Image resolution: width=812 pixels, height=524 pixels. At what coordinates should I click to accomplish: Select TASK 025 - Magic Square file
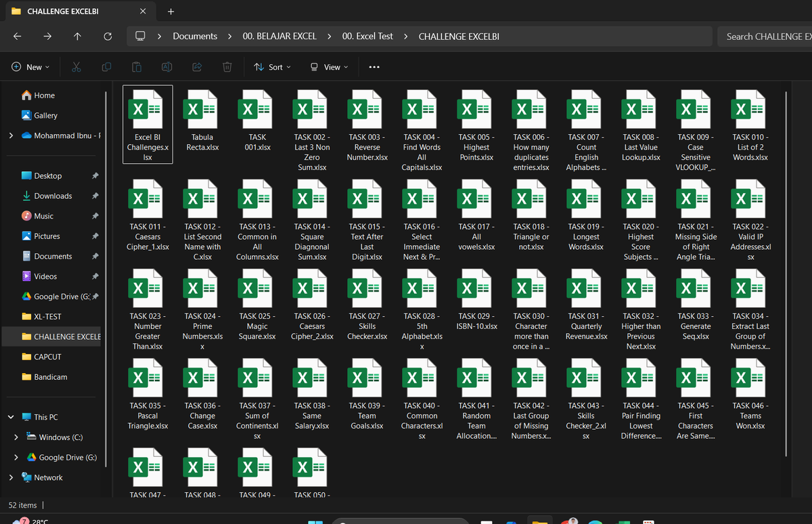[x=257, y=305]
